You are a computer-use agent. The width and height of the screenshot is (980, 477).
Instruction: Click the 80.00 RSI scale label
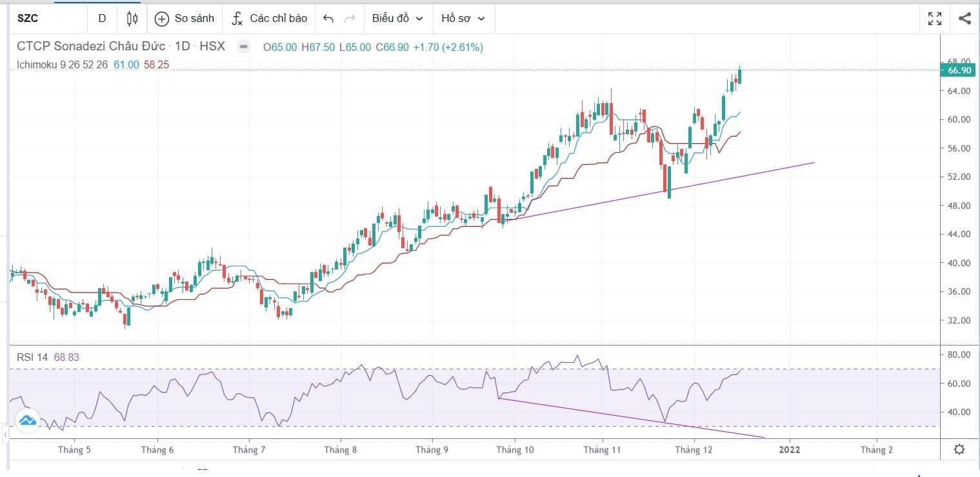point(958,355)
